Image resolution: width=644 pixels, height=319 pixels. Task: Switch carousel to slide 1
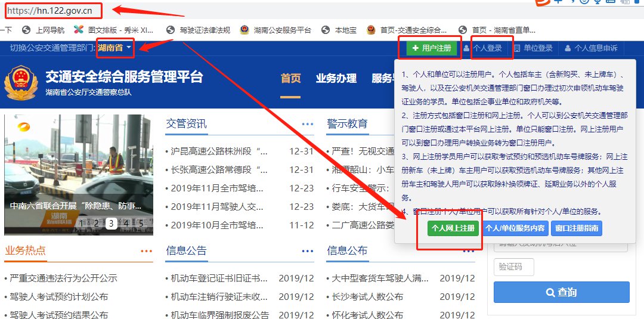tap(81, 224)
